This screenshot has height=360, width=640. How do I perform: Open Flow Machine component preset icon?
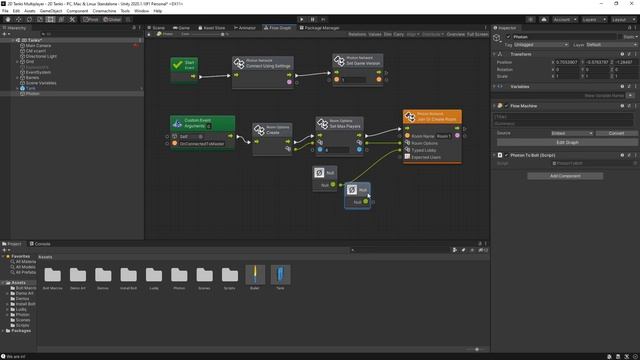pyautogui.click(x=629, y=106)
